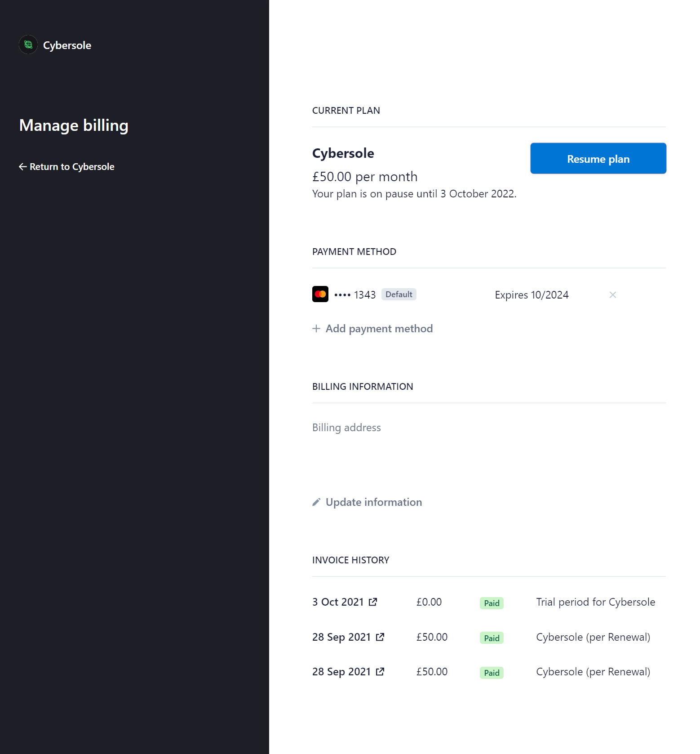
Task: Click the pencil icon for updating information
Action: [316, 502]
